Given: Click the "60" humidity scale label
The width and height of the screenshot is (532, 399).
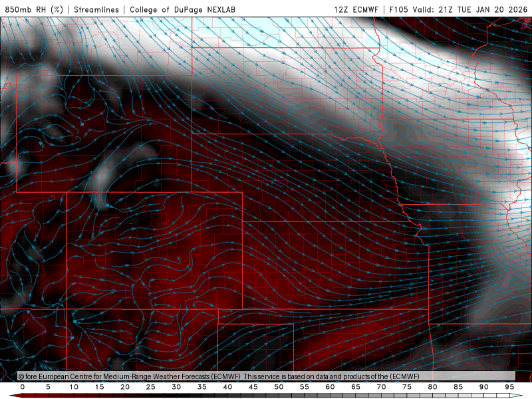Looking at the screenshot, I should [330, 387].
